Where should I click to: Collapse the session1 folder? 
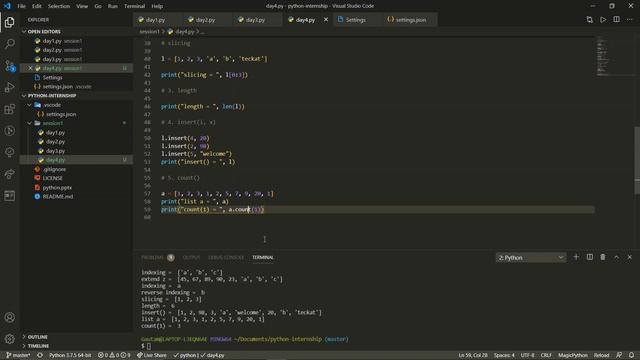pyautogui.click(x=52, y=123)
